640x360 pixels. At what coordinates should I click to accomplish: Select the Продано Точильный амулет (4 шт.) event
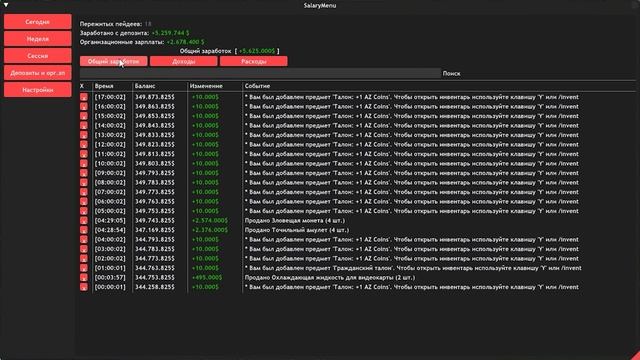pos(297,230)
